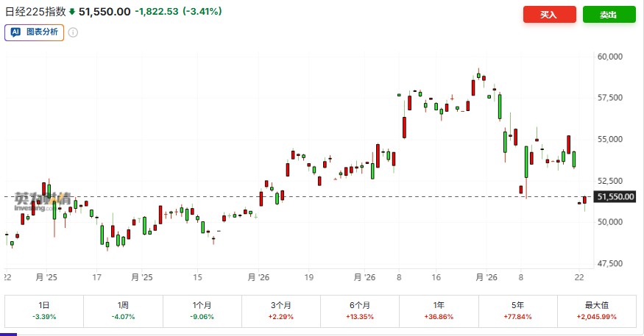The image size is (644, 336).
Task: Open the AI 图表分析 chart analysis
Action: pyautogui.click(x=35, y=32)
